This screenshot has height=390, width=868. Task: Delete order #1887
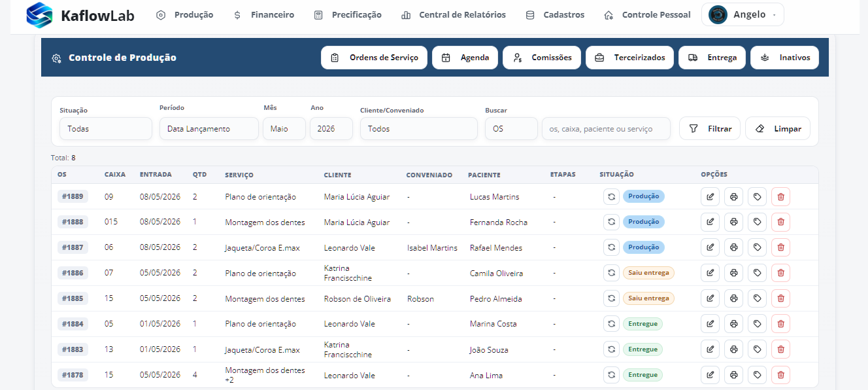[780, 247]
